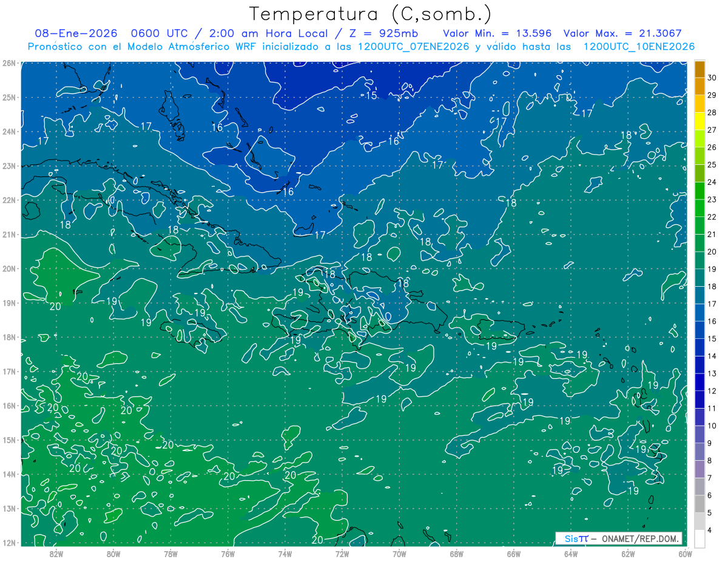The image size is (728, 562).
Task: Click the "1200UTC_07ENE2026" initialization time
Action: 414,47
